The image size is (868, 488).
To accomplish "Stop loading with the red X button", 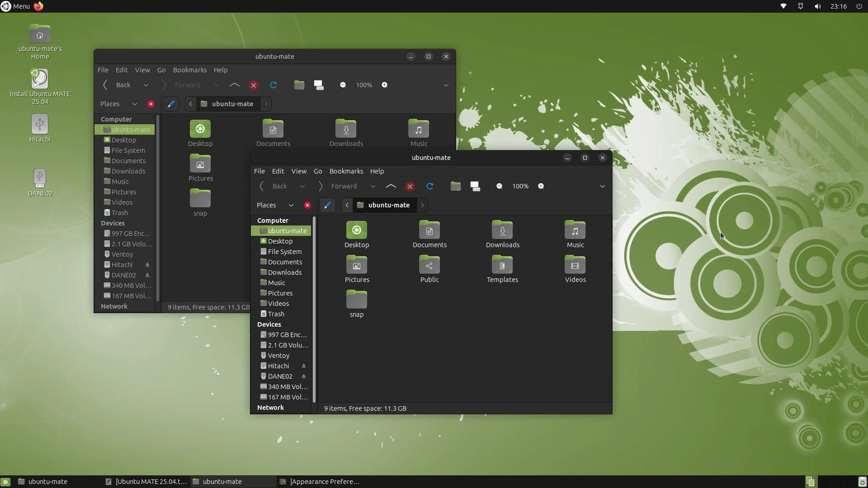I will click(x=410, y=186).
